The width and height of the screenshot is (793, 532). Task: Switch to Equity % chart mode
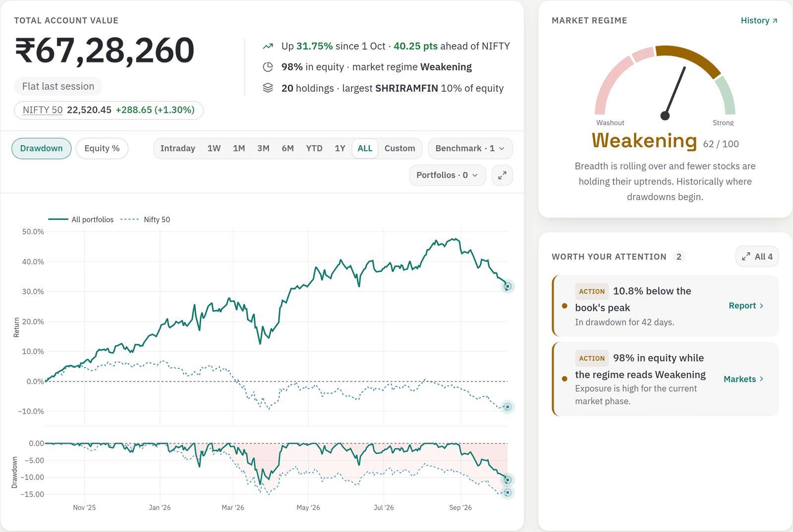click(102, 149)
